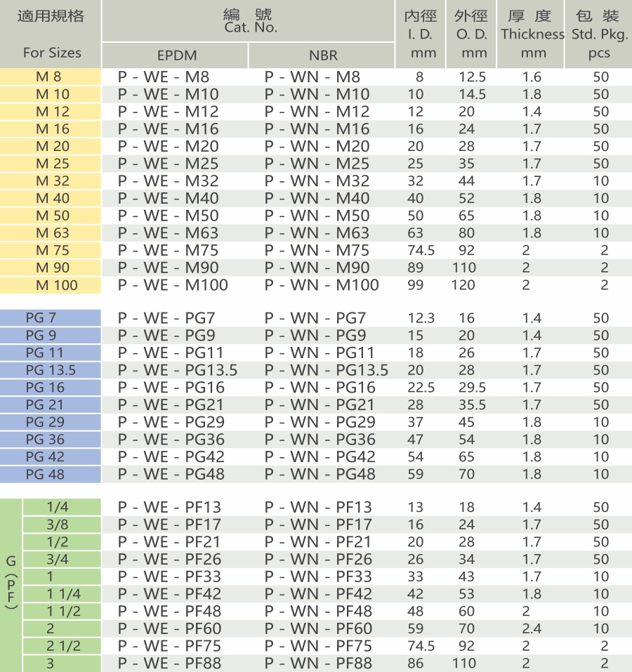Click the I. D. mm column header

(421, 34)
